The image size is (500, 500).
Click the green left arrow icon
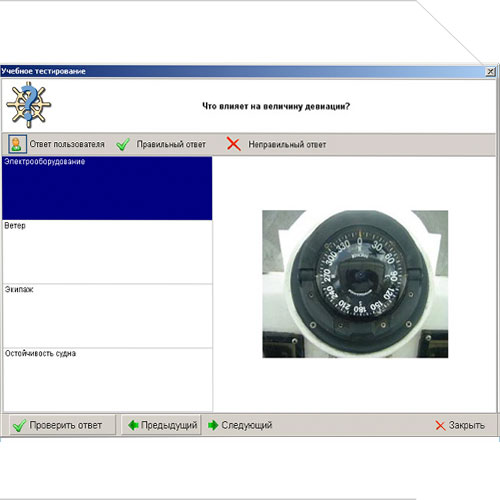pyautogui.click(x=133, y=425)
